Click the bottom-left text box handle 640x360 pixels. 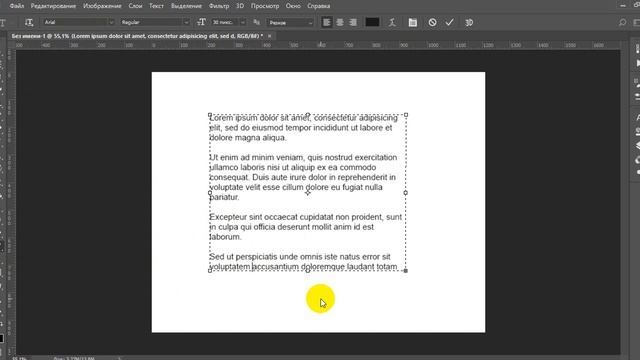pyautogui.click(x=210, y=270)
